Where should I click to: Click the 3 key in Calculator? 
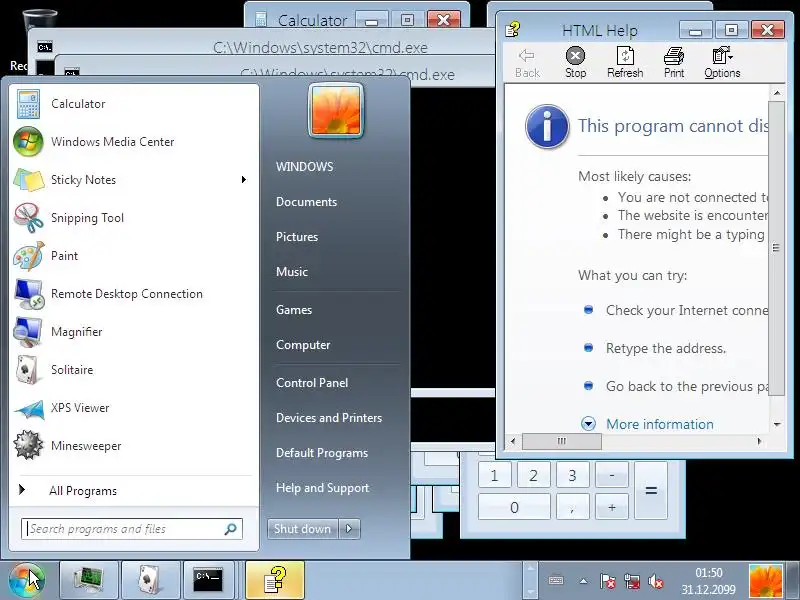pos(572,476)
